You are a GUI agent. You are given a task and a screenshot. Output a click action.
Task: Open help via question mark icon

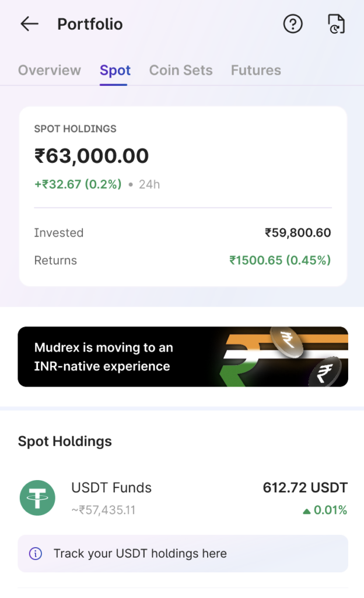click(x=293, y=24)
